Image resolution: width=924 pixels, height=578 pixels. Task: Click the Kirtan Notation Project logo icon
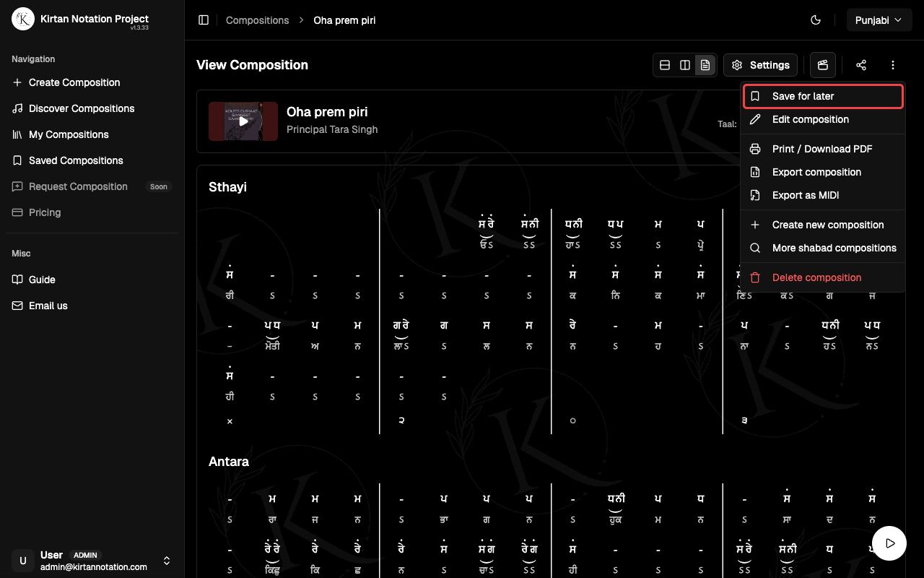22,19
